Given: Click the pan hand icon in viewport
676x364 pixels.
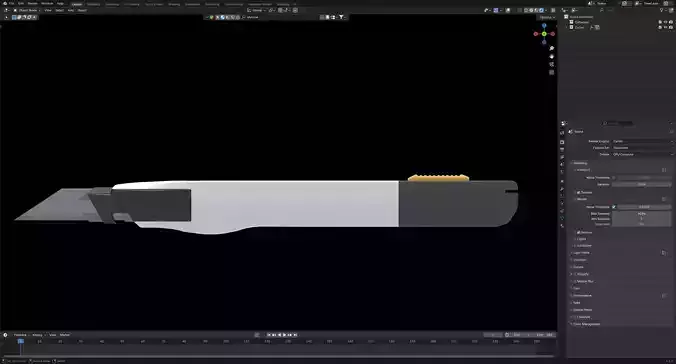Looking at the screenshot, I should tap(551, 56).
